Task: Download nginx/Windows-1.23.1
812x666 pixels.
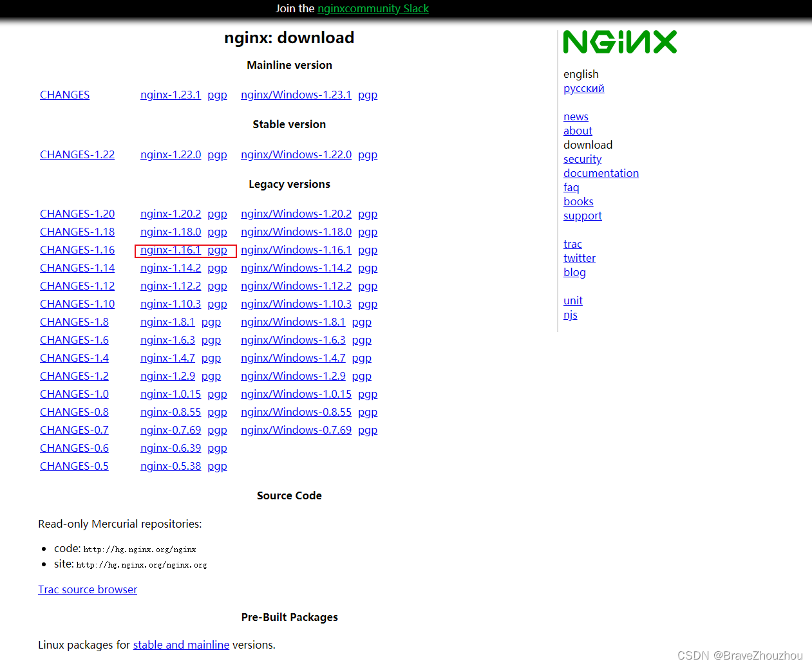Action: coord(296,95)
